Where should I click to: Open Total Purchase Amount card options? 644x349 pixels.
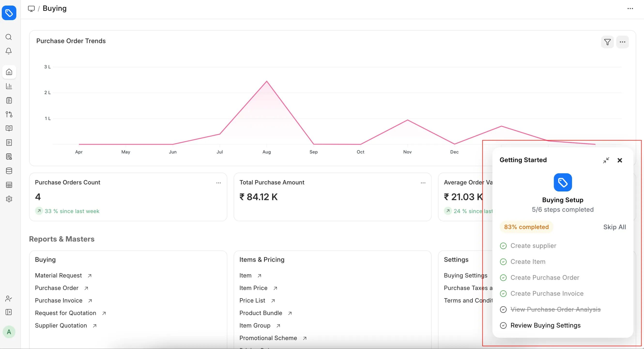(x=423, y=183)
